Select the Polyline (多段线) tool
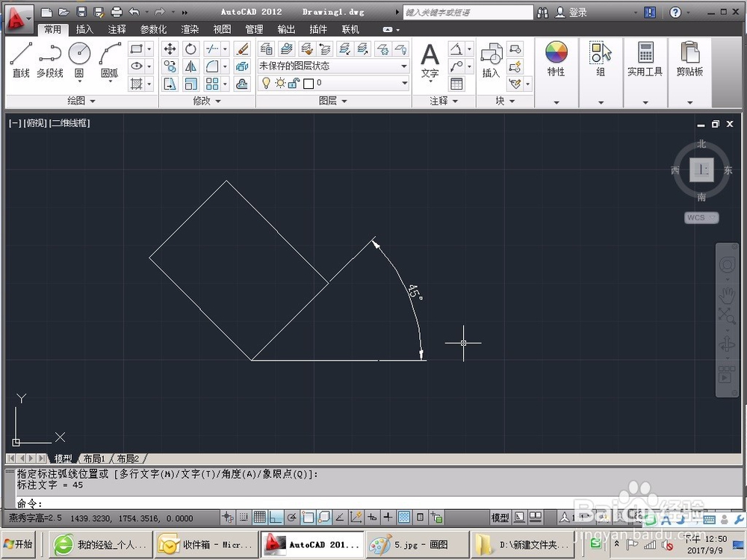This screenshot has height=560, width=747. tap(50, 60)
